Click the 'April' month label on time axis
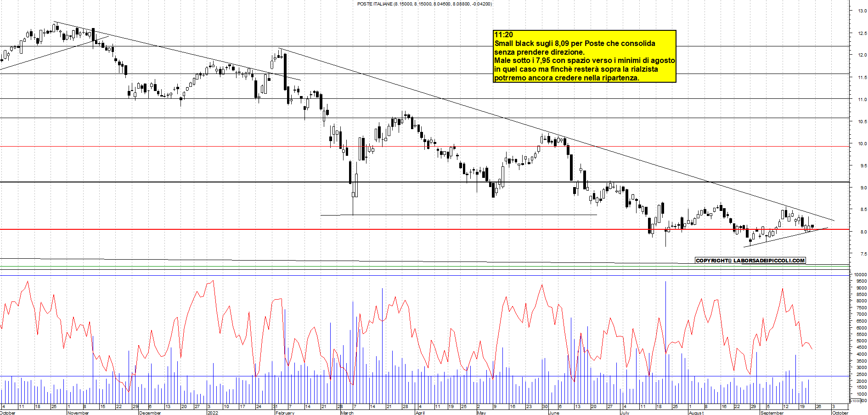868x415 pixels. tap(420, 413)
